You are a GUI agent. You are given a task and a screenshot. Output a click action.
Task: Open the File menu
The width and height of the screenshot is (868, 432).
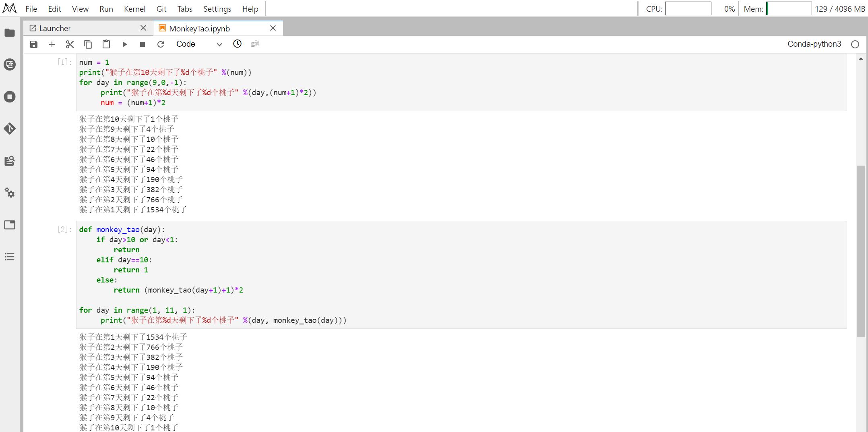click(31, 9)
